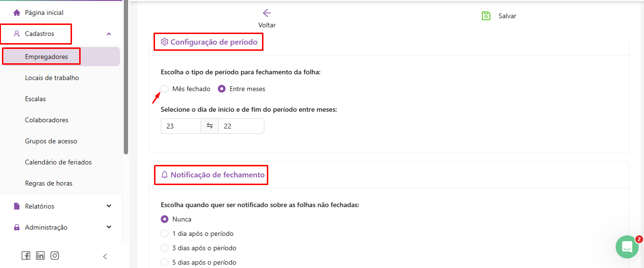Viewport: 644px width, 268px height.
Task: Choose 3 dias após o período
Action: click(x=165, y=248)
